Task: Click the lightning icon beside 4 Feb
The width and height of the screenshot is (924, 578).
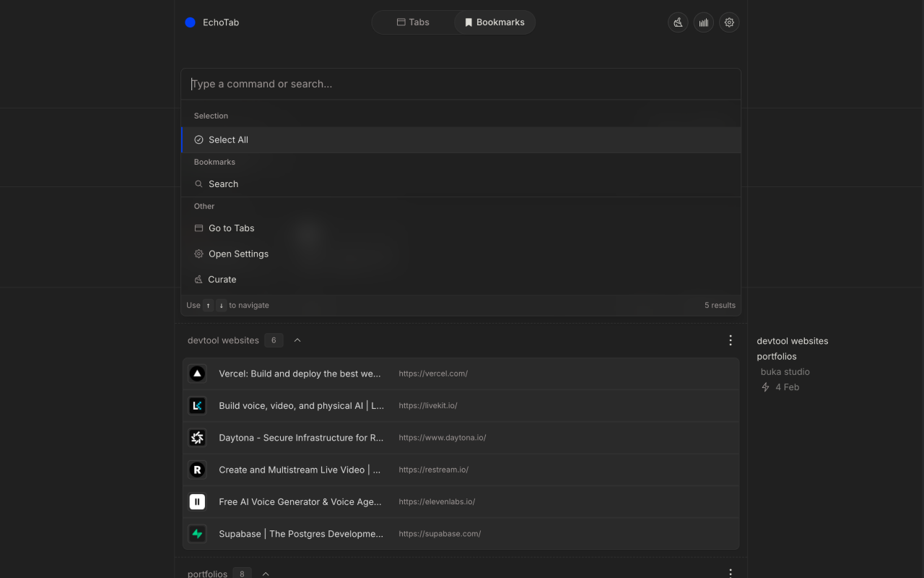Action: click(x=766, y=387)
